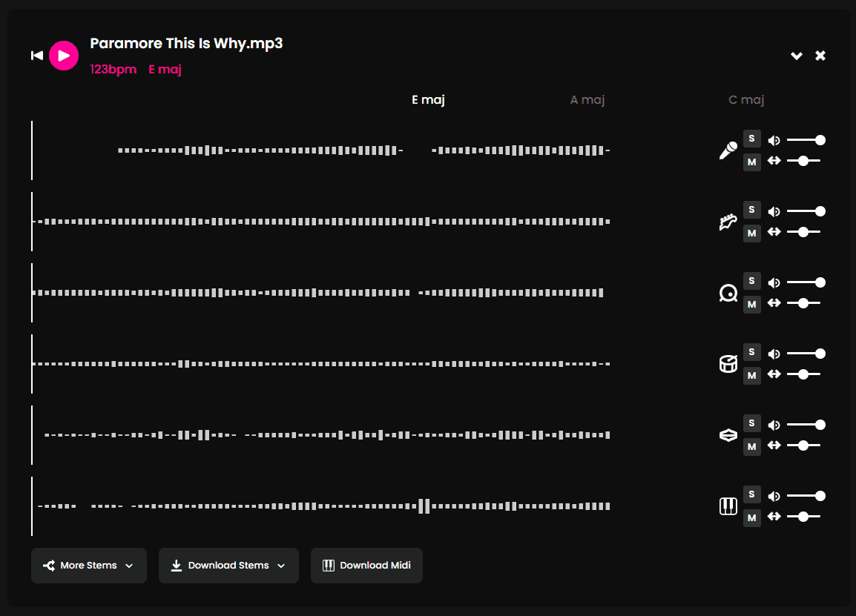Click the guitar stem icon
The image size is (856, 616).
point(728,222)
